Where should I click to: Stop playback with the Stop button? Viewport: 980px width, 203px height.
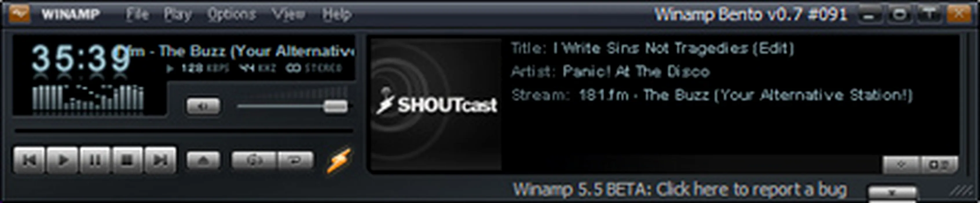point(127,160)
